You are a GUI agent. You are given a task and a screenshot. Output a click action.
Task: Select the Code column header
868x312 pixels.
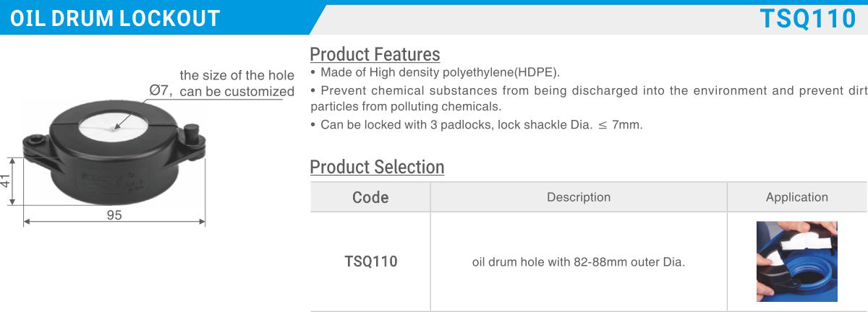[370, 197]
